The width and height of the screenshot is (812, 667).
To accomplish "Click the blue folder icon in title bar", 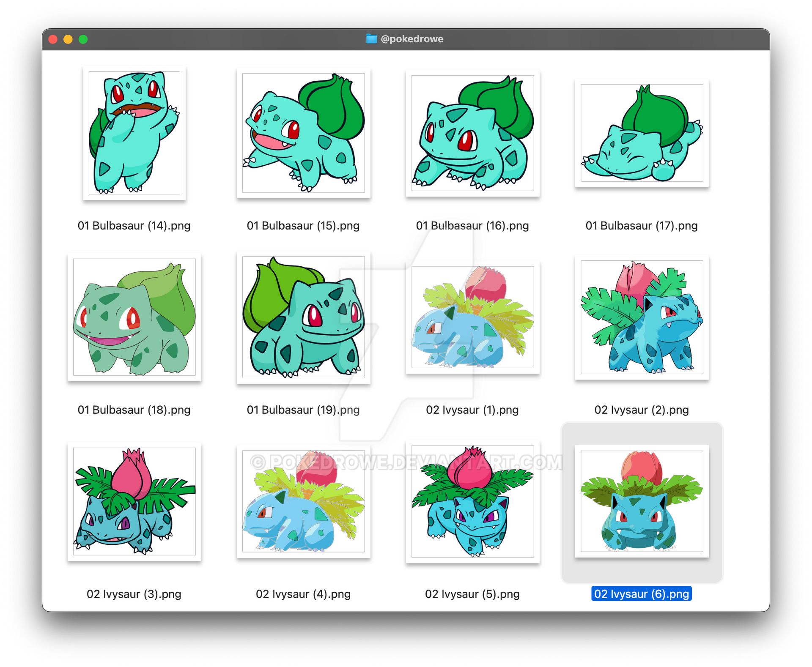I will point(371,39).
